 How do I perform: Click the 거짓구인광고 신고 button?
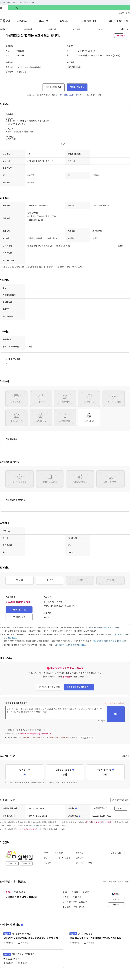120,800
